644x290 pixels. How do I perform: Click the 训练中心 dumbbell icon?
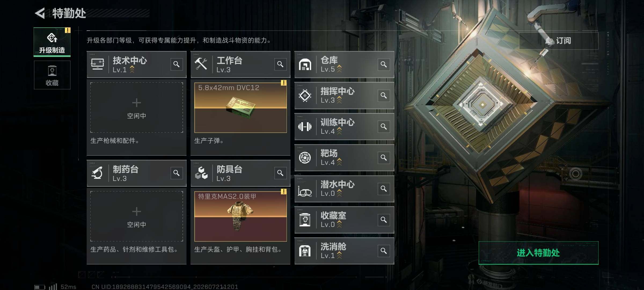[305, 126]
